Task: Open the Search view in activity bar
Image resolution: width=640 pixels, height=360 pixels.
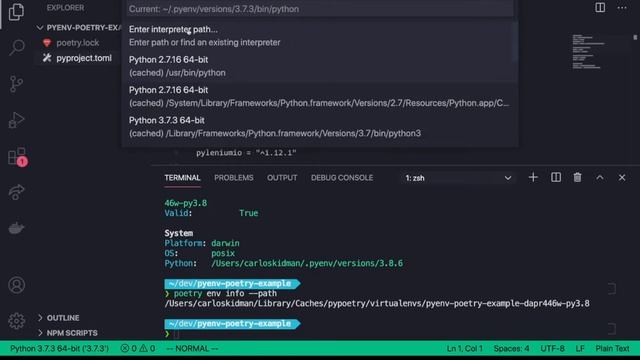Action: 16,47
